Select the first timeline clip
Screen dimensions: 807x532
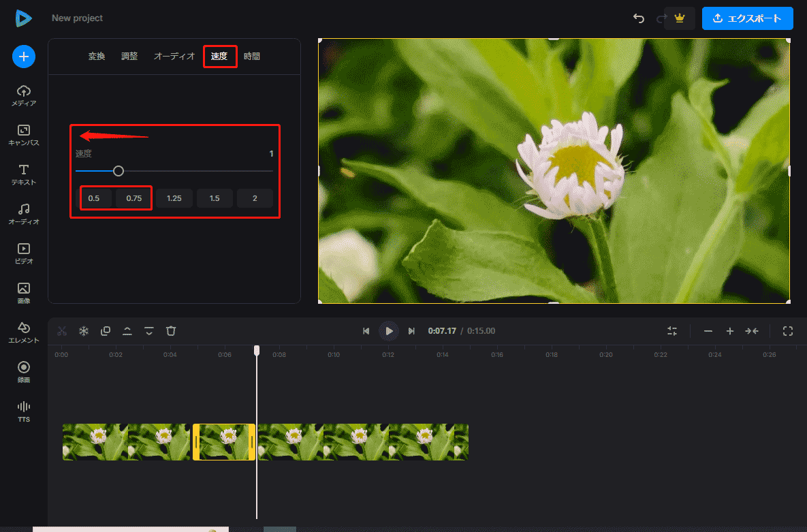126,442
